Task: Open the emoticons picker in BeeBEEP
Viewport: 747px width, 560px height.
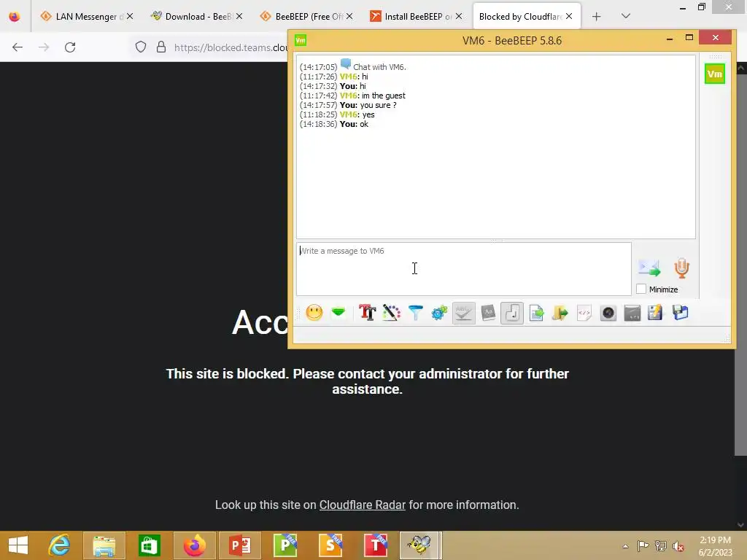Action: pyautogui.click(x=314, y=313)
